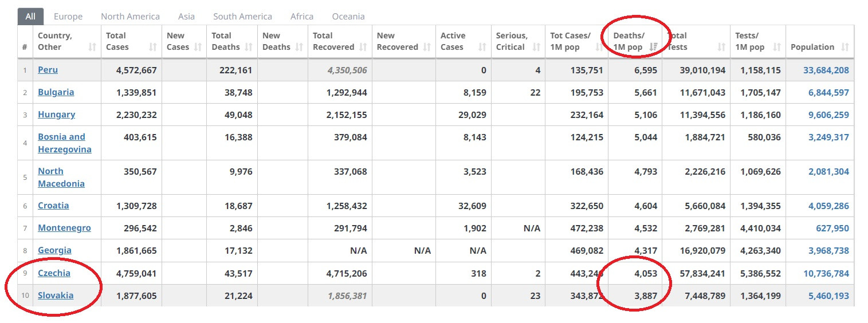The height and width of the screenshot is (323, 868).
Task: Toggle Deaths/1M pop sort order
Action: pyautogui.click(x=654, y=48)
